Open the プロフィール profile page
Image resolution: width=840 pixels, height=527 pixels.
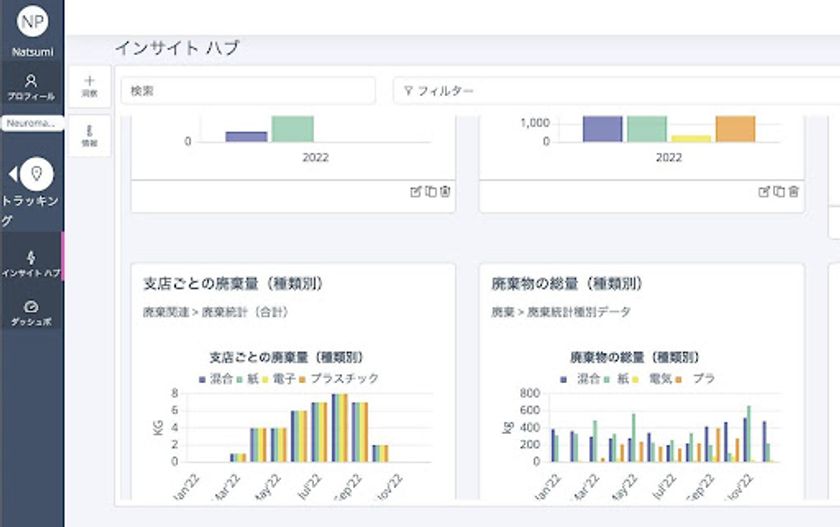point(31,88)
